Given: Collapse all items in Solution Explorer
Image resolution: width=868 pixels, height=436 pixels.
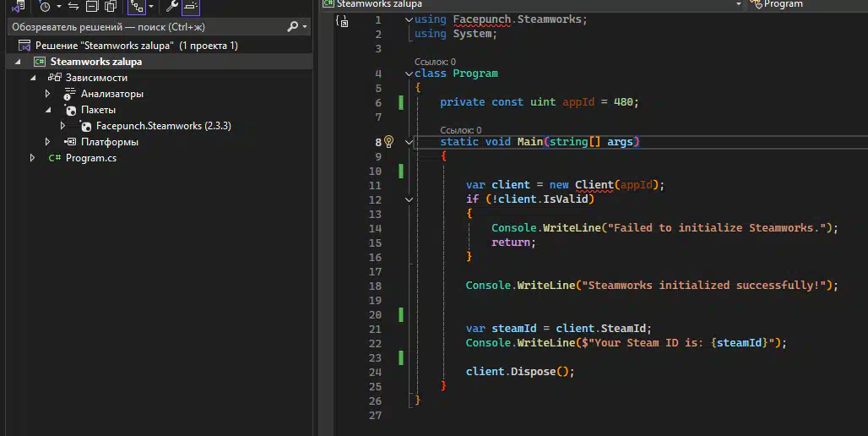Looking at the screenshot, I should click(x=91, y=7).
